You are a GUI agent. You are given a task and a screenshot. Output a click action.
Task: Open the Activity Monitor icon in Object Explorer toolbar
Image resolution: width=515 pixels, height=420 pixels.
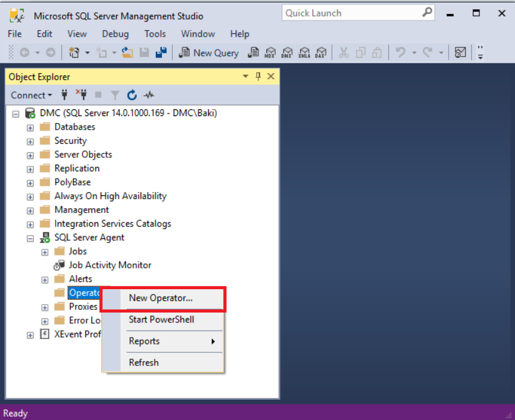149,95
